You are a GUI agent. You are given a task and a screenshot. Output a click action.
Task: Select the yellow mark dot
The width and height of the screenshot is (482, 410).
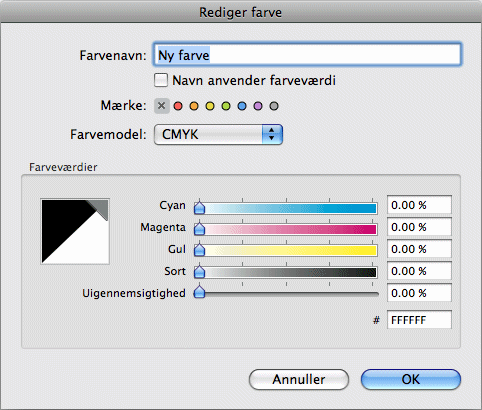(x=210, y=106)
